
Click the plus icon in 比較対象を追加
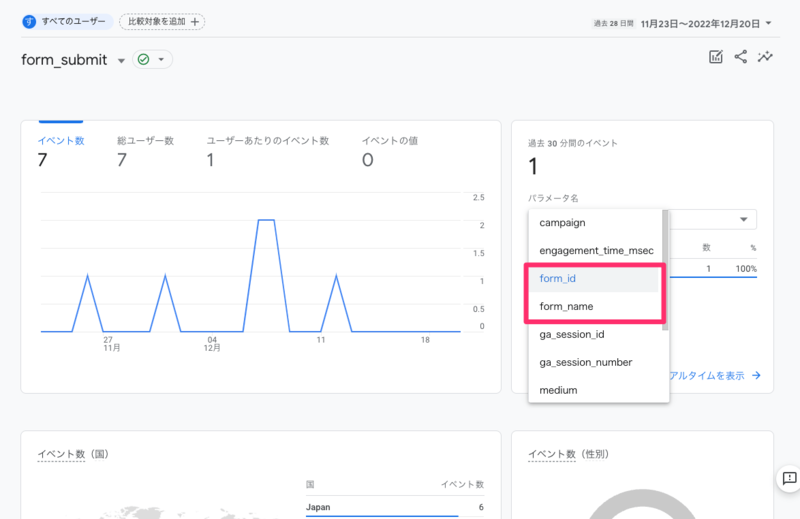[x=194, y=22]
